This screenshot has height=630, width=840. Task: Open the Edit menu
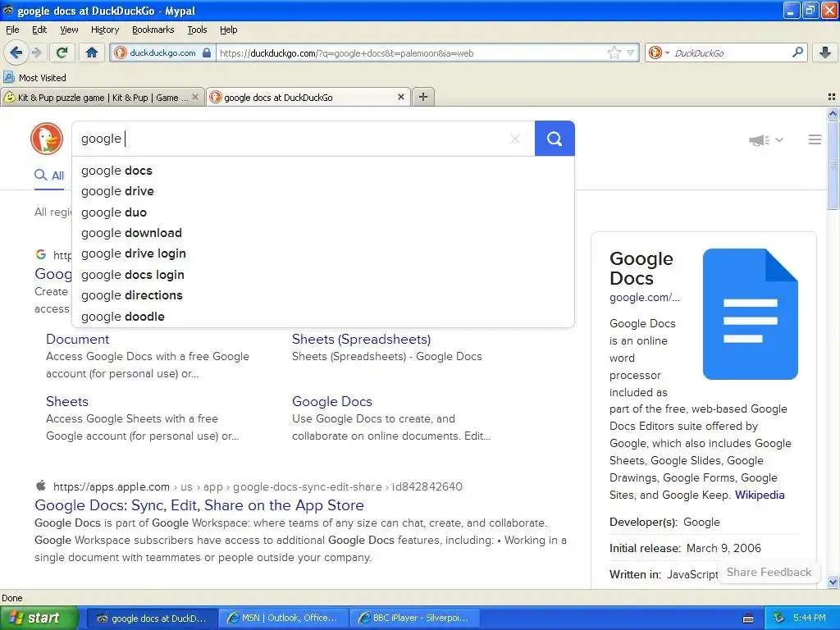39,30
